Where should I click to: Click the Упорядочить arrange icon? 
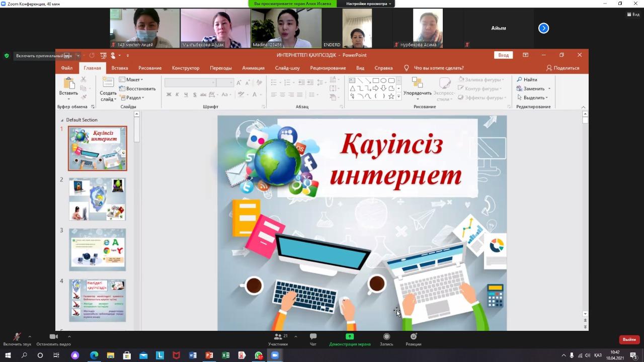click(417, 82)
